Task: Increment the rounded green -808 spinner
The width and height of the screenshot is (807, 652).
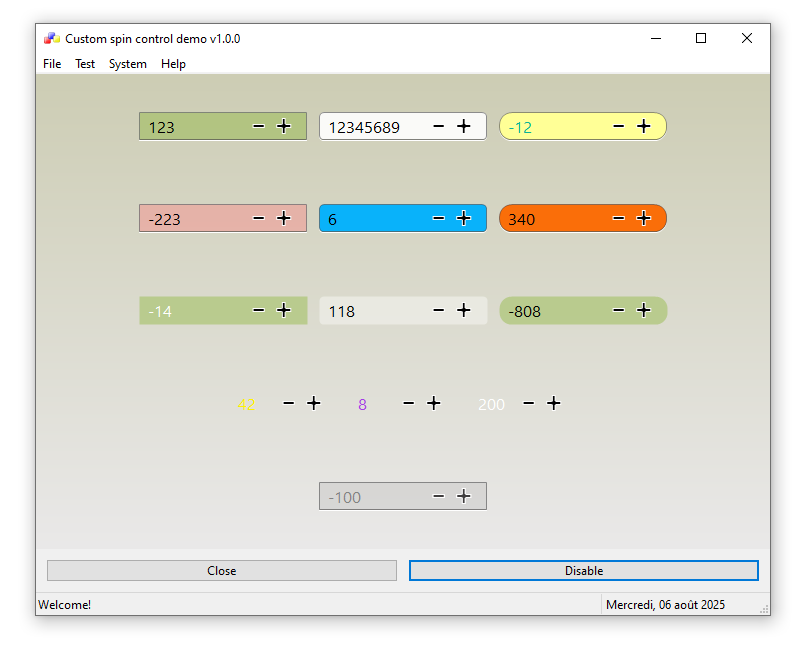Action: click(644, 310)
